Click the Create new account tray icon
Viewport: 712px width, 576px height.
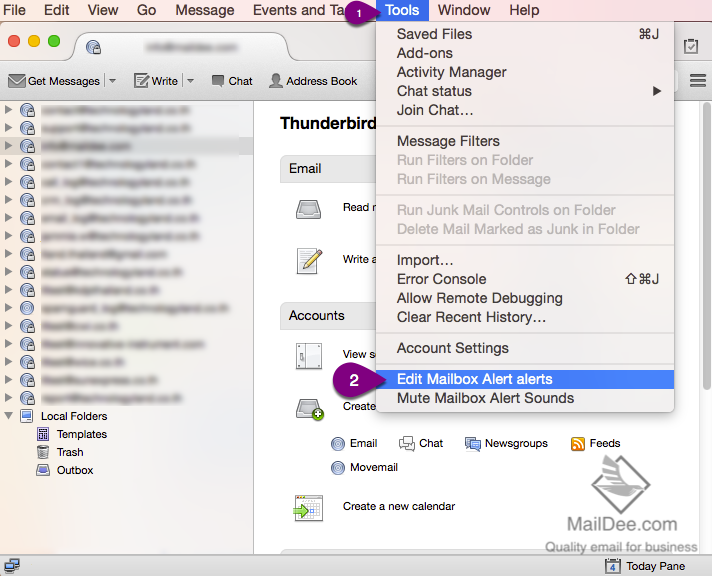click(x=309, y=408)
